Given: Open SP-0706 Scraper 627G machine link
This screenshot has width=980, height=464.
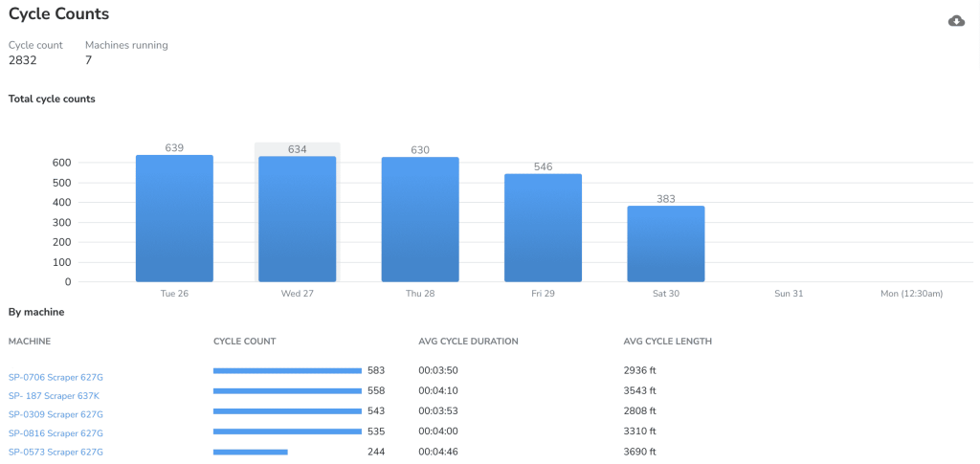Looking at the screenshot, I should (x=56, y=378).
